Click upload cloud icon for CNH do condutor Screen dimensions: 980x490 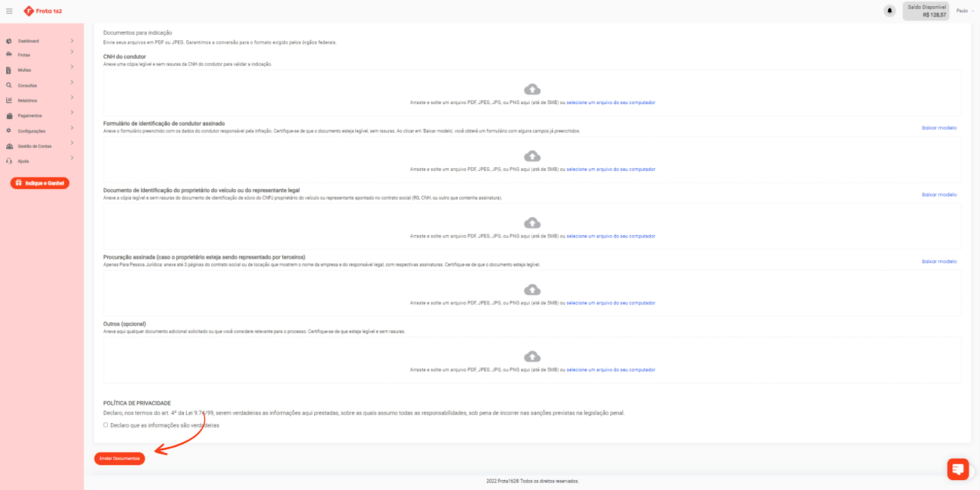(x=532, y=89)
